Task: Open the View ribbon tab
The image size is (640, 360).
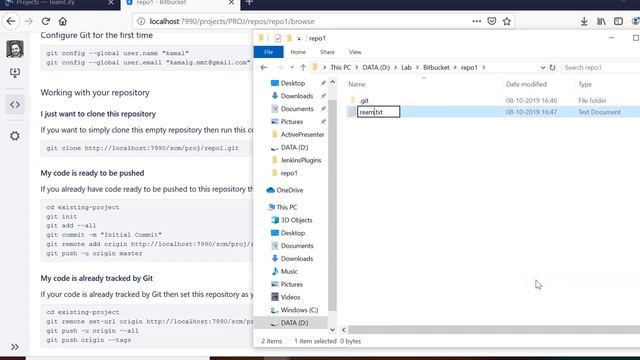Action: [x=355, y=52]
